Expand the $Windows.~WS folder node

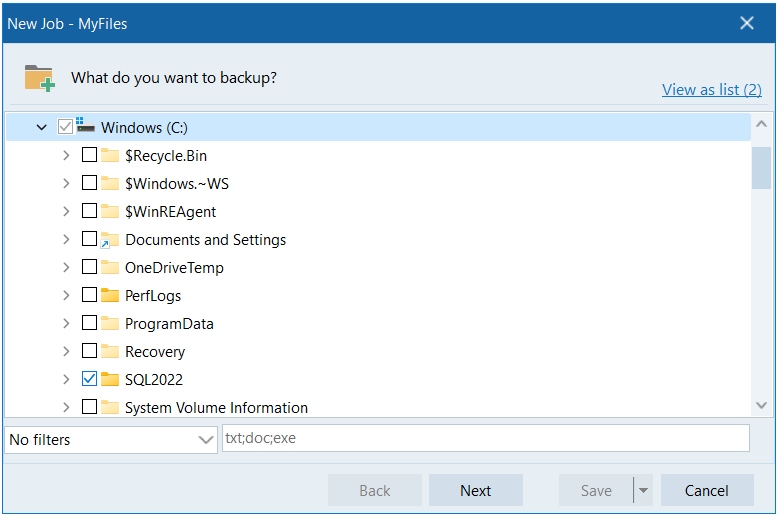tap(66, 183)
